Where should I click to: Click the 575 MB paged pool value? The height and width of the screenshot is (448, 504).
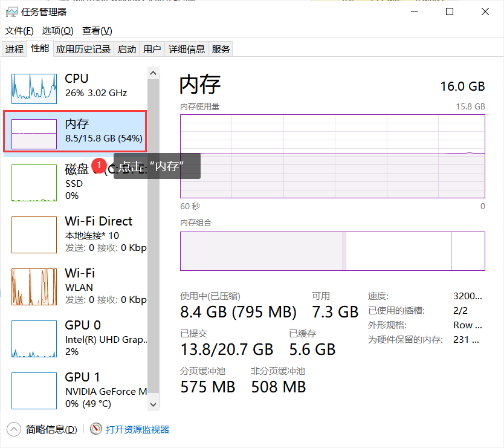(208, 387)
